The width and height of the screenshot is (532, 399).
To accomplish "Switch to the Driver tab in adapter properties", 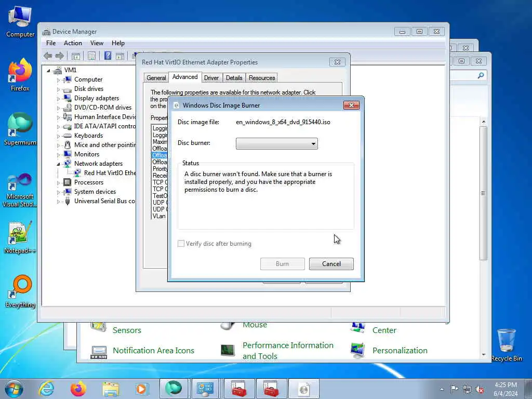I will pos(211,78).
